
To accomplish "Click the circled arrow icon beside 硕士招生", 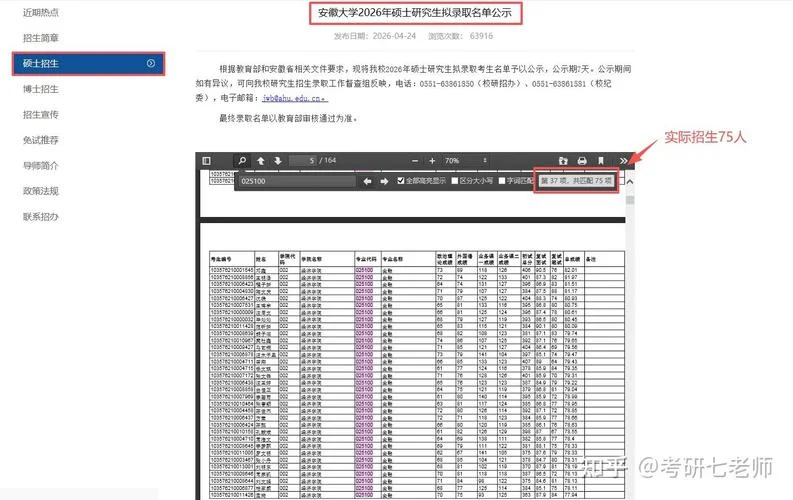I will click(x=151, y=63).
